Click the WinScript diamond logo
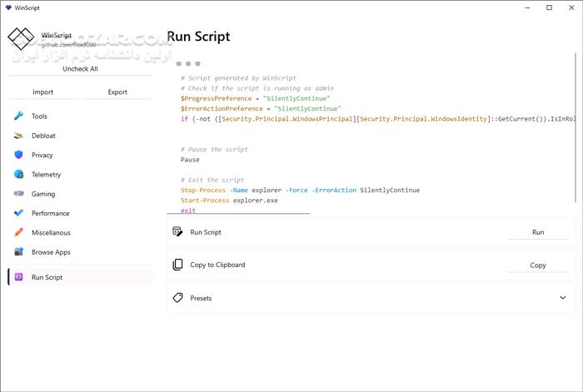Screen dimensions: 583x392 (21, 38)
